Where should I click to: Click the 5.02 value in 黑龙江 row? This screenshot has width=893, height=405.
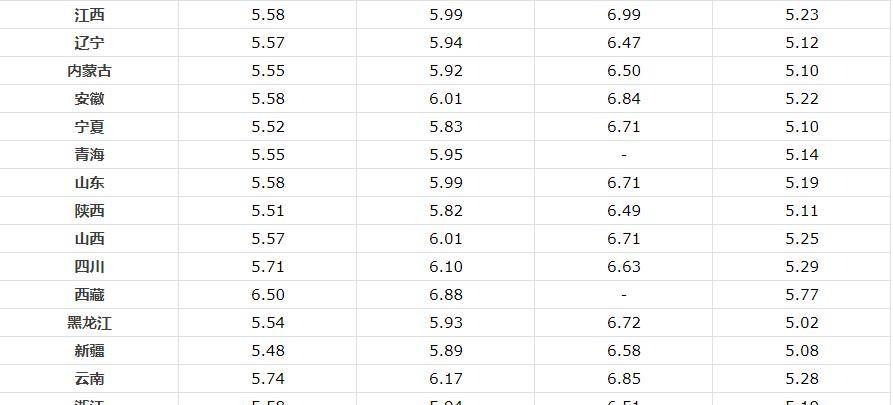coord(802,323)
